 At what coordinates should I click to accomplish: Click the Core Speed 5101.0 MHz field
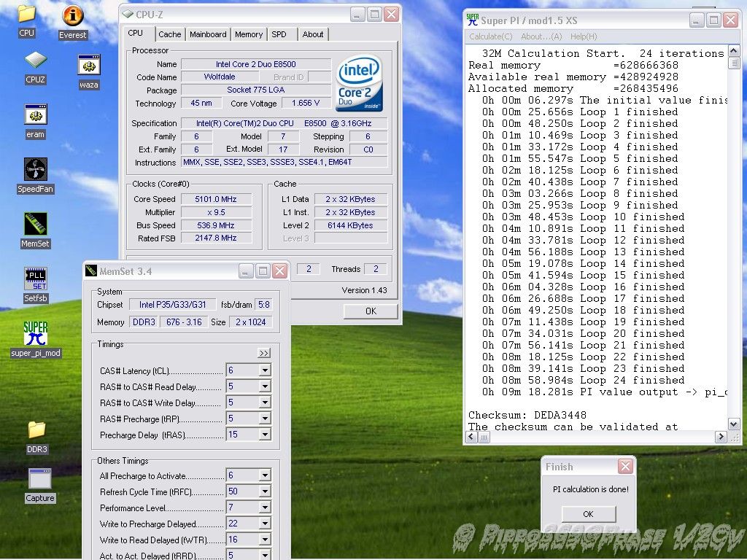[x=216, y=199]
